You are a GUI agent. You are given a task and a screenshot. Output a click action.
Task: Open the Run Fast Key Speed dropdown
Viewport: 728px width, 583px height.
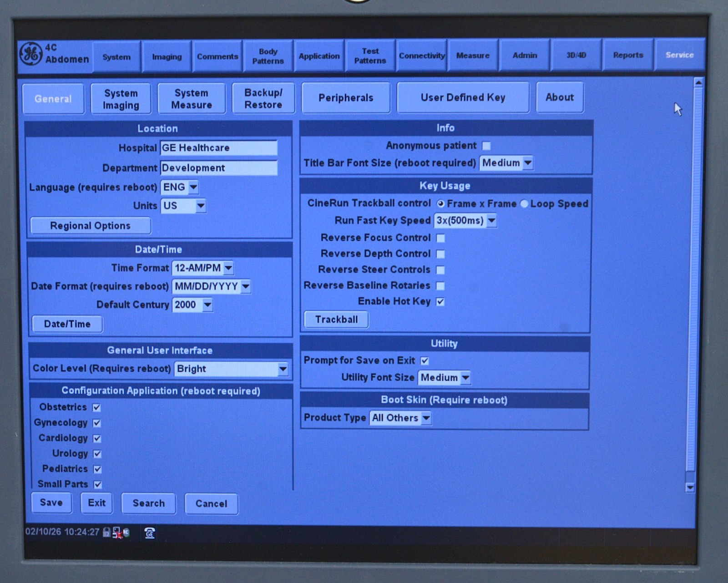491,221
